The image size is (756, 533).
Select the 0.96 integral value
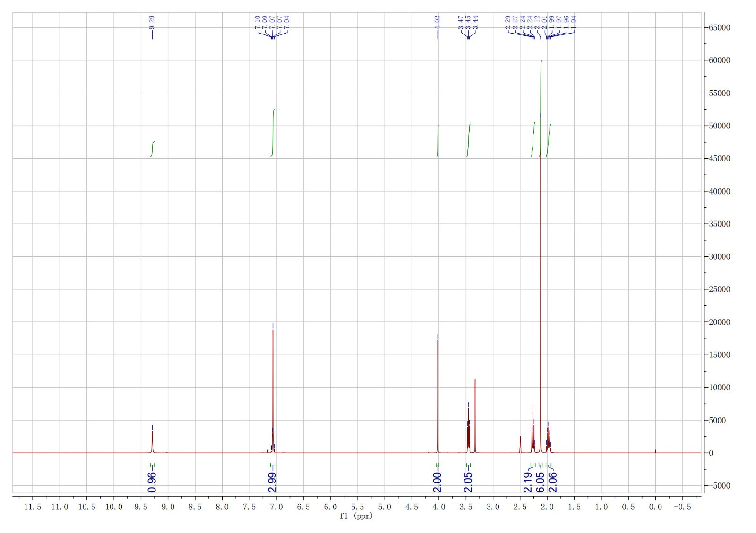point(152,482)
